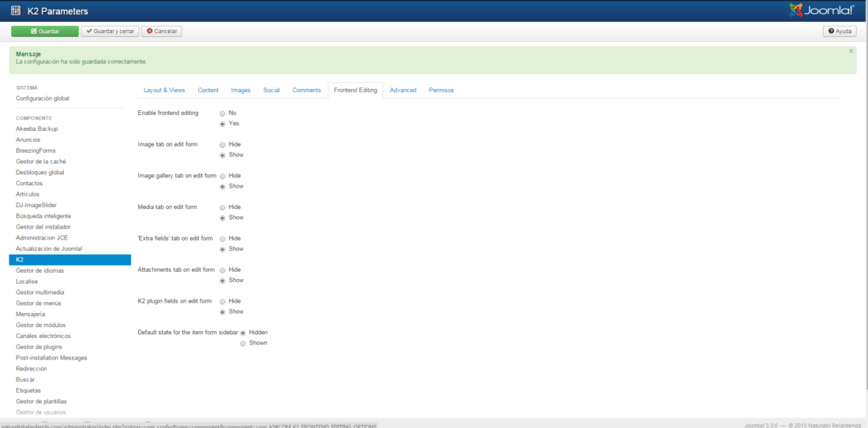Set item form sidebar default to Hidden
The height and width of the screenshot is (428, 868).
[x=243, y=333]
